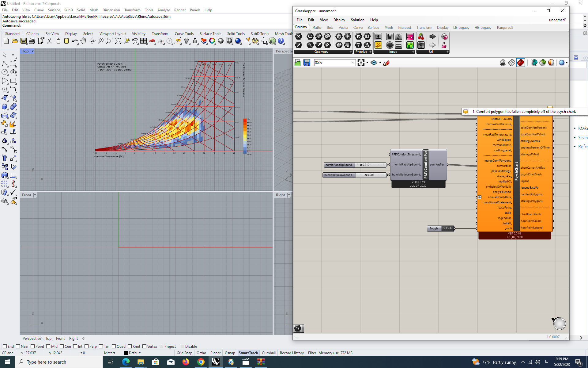Enable the Vertex osnap checkbox
Viewport: 588px width, 368px height.
[x=145, y=346]
